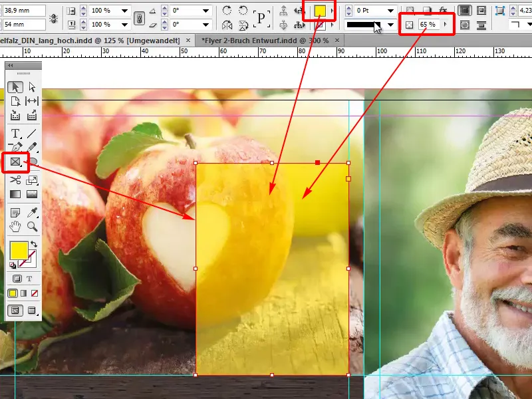Toggle constrain width and height proportions link

click(53, 19)
